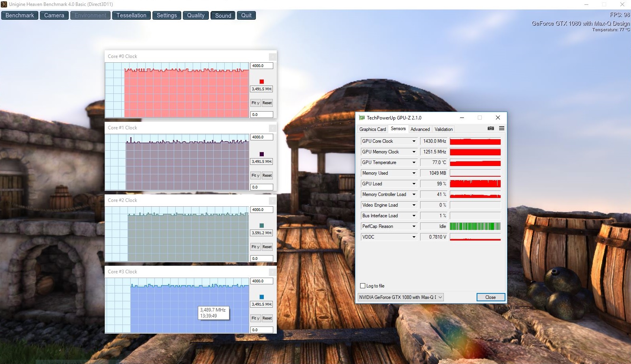Click the GPU-Z screenshot camera icon
This screenshot has height=364, width=631.
(490, 128)
